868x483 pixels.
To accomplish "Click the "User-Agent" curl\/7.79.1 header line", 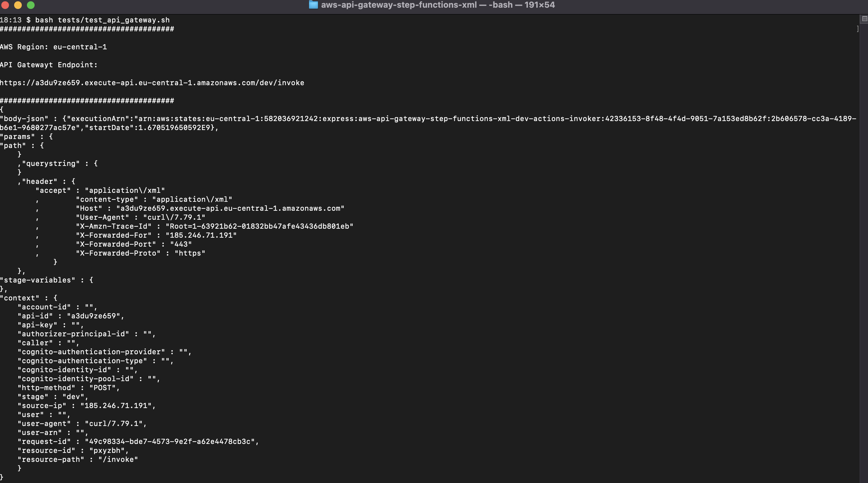I will pos(140,217).
